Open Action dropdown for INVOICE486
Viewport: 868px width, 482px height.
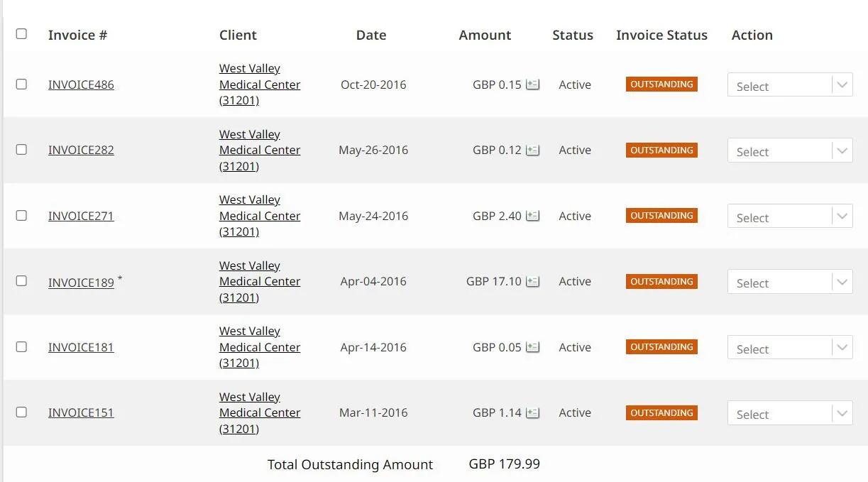click(790, 85)
